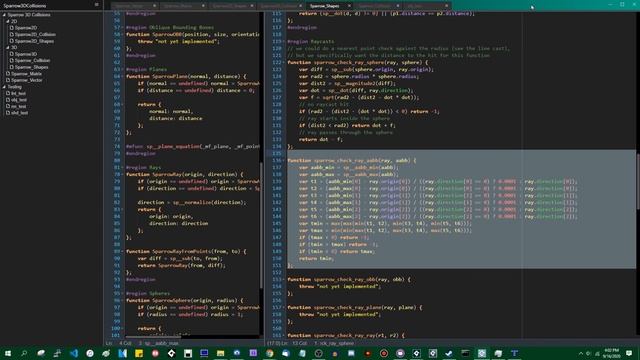Collapse the 3D folder in asset tree
The height and width of the screenshot is (360, 640).
pyautogui.click(x=8, y=47)
